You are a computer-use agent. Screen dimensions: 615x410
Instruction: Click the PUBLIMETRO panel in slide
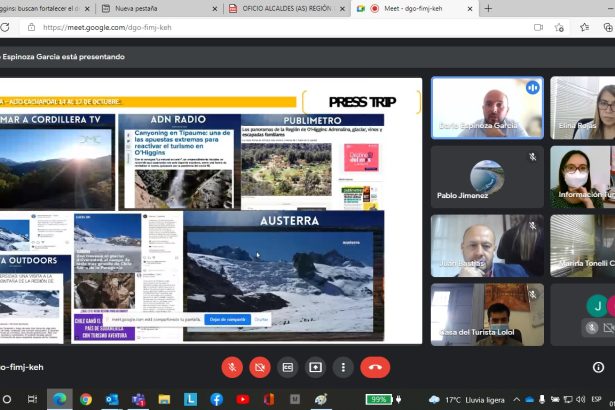313,162
